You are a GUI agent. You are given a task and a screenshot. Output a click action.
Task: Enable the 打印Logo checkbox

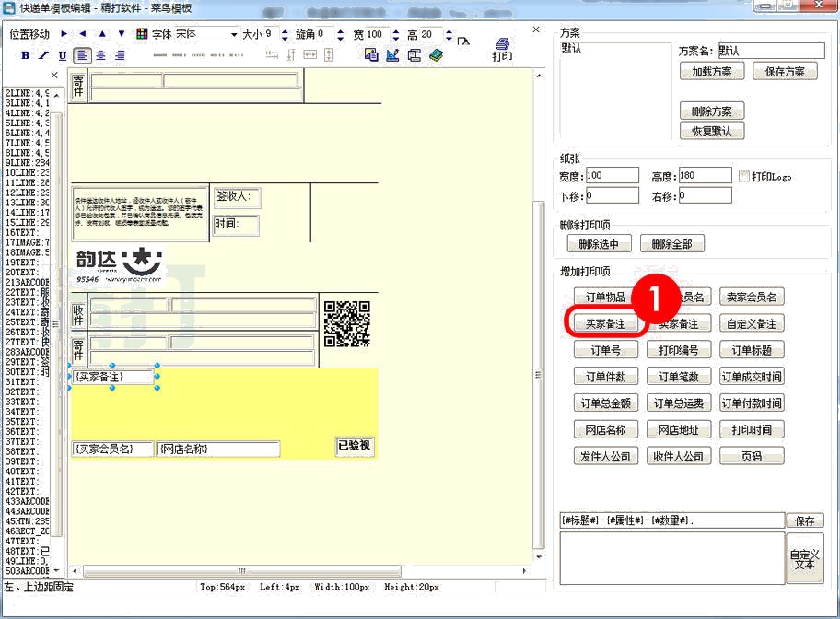click(x=744, y=176)
